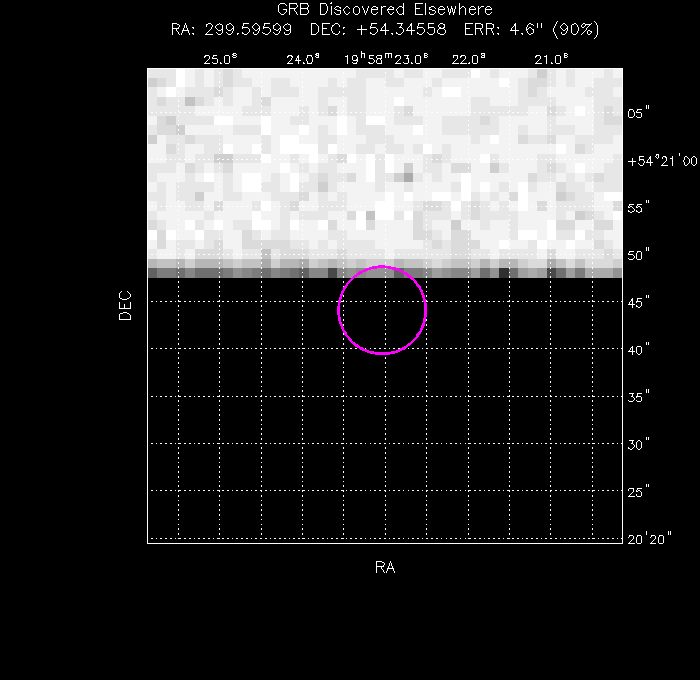Screen dimensions: 700x680
Task: Click the RA axis label below plot
Action: tap(385, 567)
